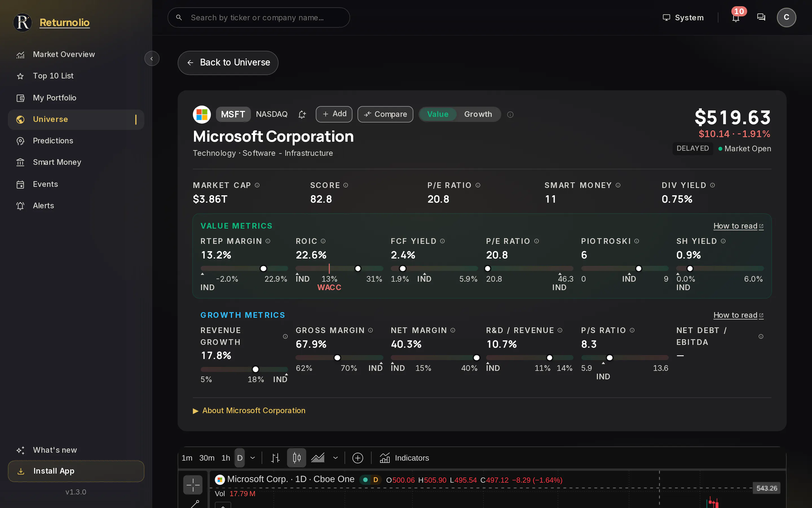The width and height of the screenshot is (812, 508).
Task: Click the Add button for MSFT
Action: coord(334,114)
